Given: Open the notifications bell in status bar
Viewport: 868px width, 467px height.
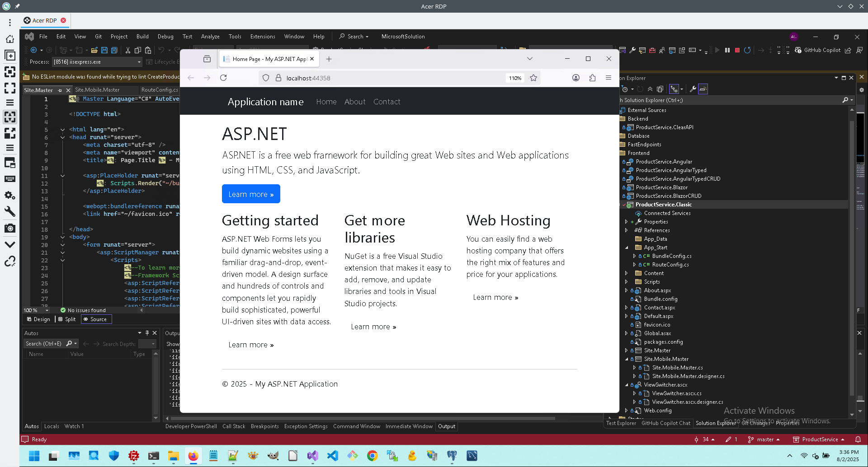Looking at the screenshot, I should pyautogui.click(x=858, y=439).
